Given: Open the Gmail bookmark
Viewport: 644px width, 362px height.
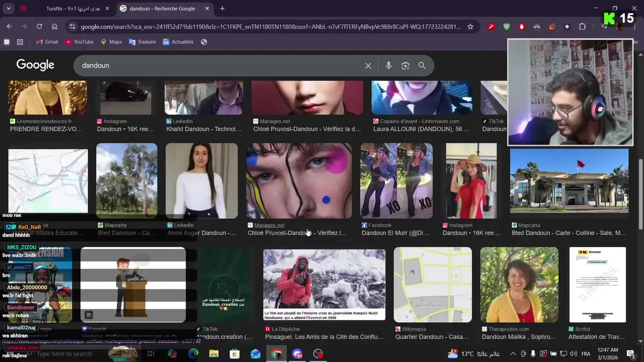Looking at the screenshot, I should 47,42.
